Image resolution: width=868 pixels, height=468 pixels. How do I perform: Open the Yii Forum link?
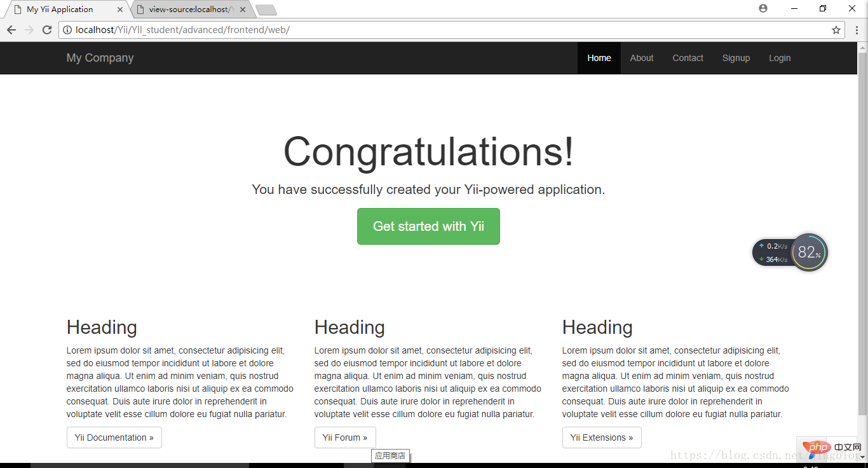tap(345, 437)
